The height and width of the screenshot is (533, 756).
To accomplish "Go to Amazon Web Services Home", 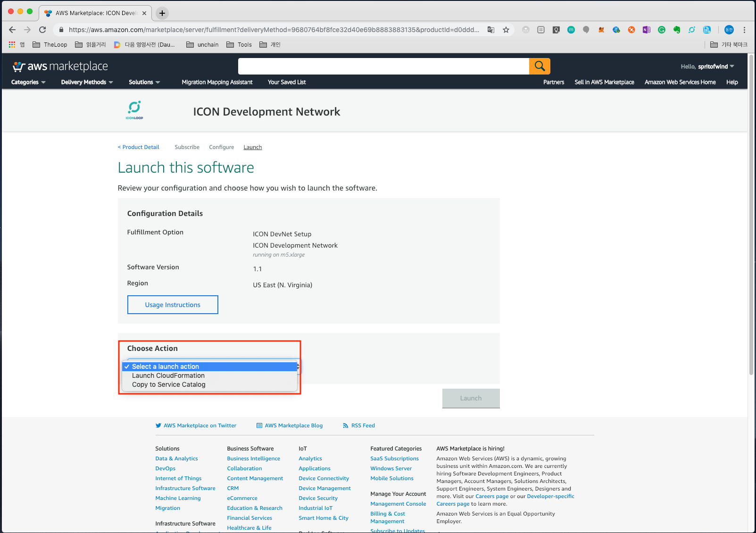I will tap(680, 82).
